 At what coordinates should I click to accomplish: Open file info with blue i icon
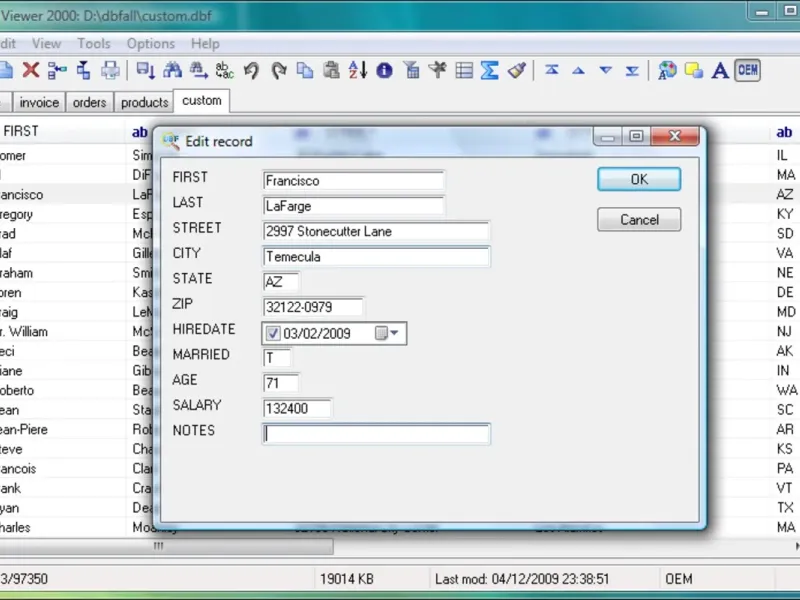click(x=384, y=70)
